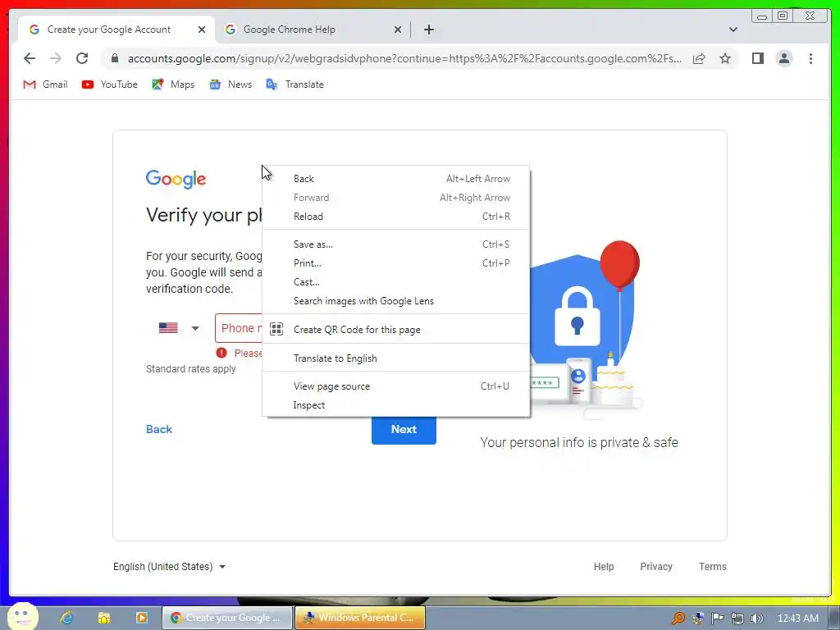Click the address bar URL
Image resolution: width=840 pixels, height=630 pixels.
[x=404, y=58]
